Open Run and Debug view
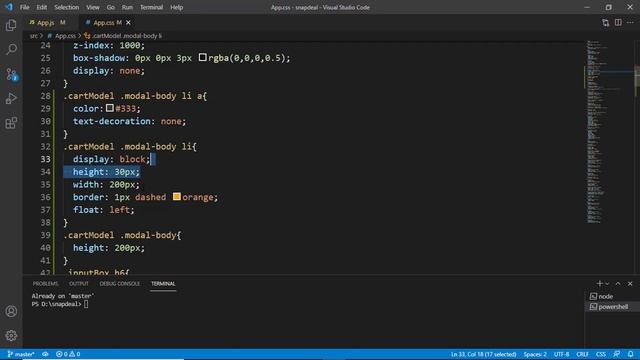The image size is (640, 360). tap(11, 98)
